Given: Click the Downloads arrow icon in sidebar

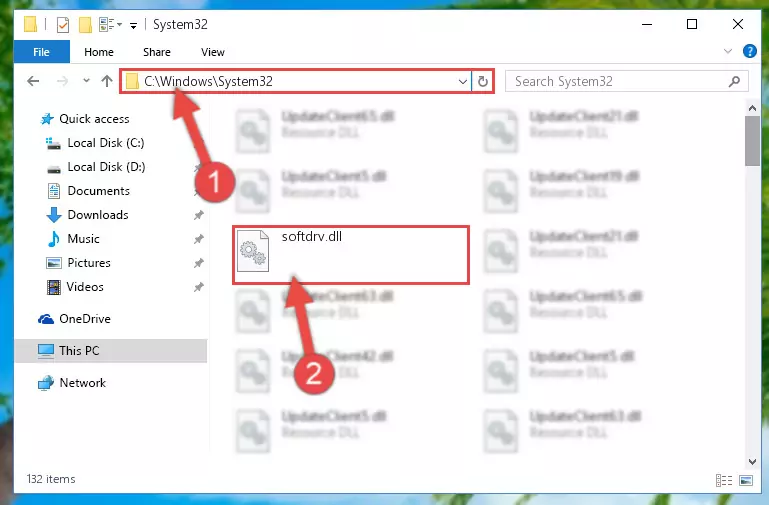Looking at the screenshot, I should 54,215.
